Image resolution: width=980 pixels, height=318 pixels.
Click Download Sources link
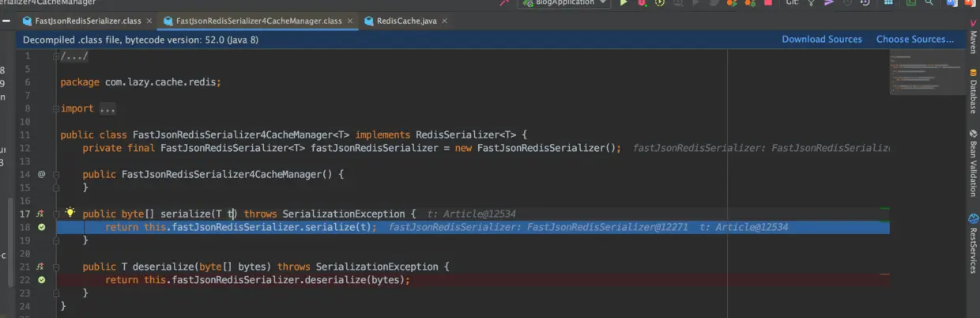(822, 39)
